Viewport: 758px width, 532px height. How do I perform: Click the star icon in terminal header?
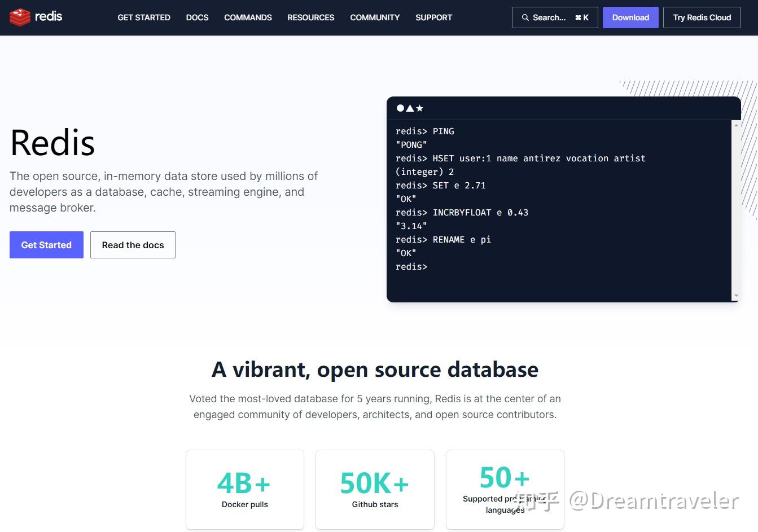[419, 108]
